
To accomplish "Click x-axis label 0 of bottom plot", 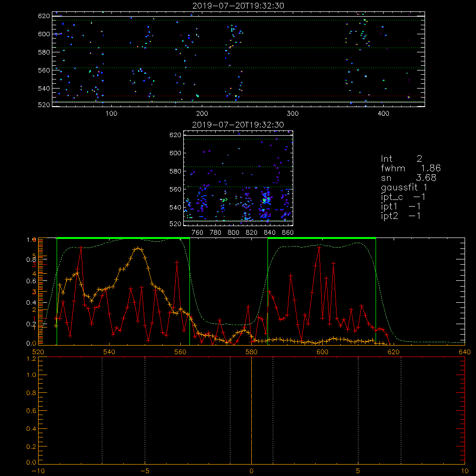I will click(251, 471).
